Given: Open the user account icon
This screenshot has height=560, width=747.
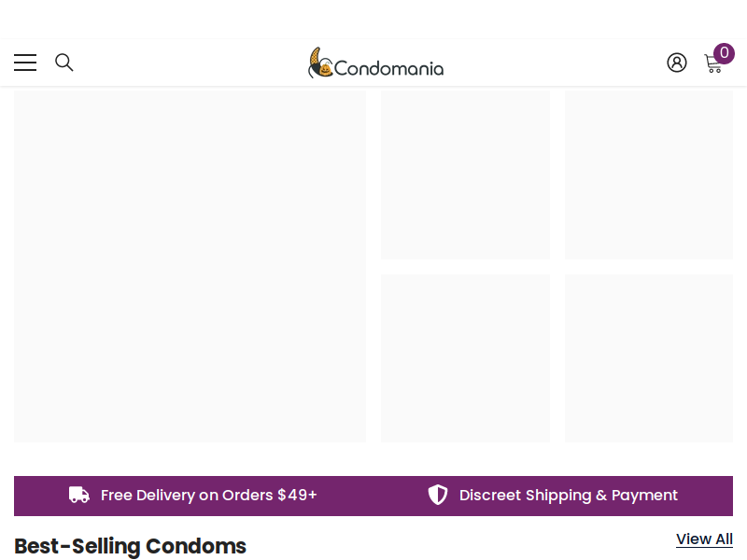Looking at the screenshot, I should click(676, 63).
